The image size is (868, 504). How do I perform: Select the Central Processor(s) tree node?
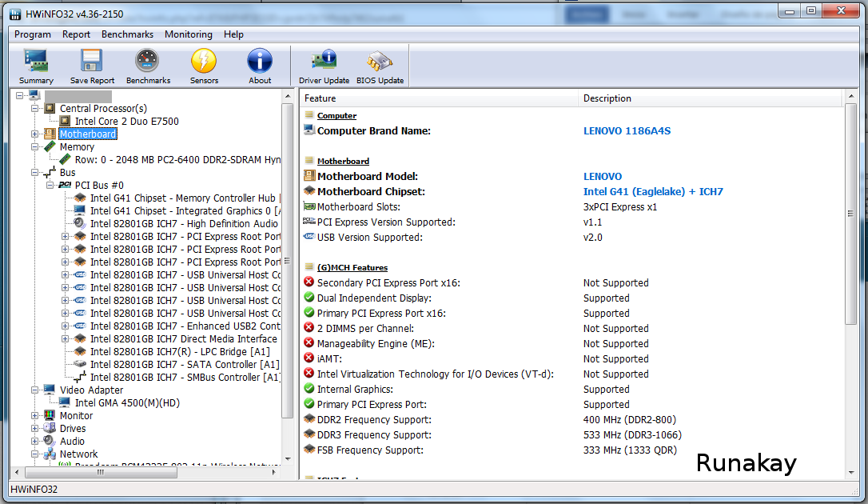pos(103,109)
